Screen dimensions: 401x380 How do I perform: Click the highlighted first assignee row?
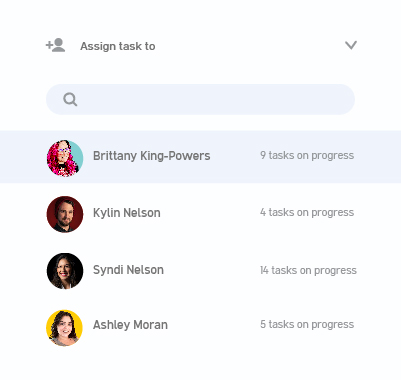(x=200, y=157)
